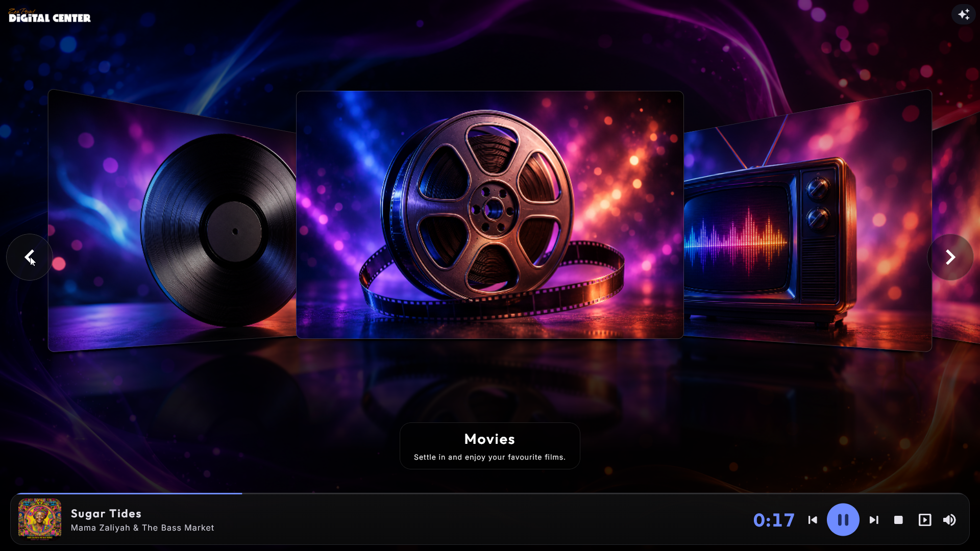Advance carousel with the right arrow
The image size is (980, 551).
point(950,257)
